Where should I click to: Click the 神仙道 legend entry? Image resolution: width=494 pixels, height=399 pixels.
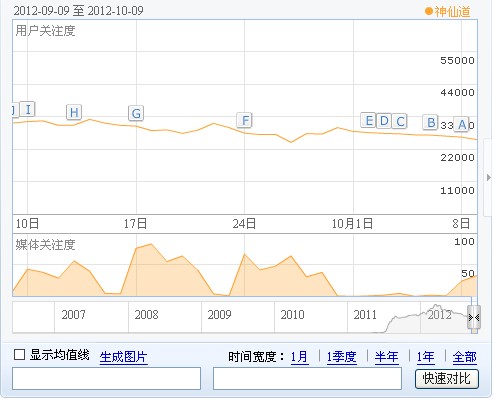coord(448,12)
